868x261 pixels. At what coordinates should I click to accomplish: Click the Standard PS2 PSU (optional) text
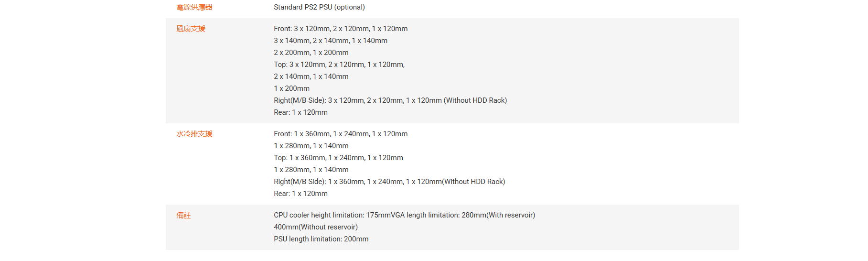[319, 7]
